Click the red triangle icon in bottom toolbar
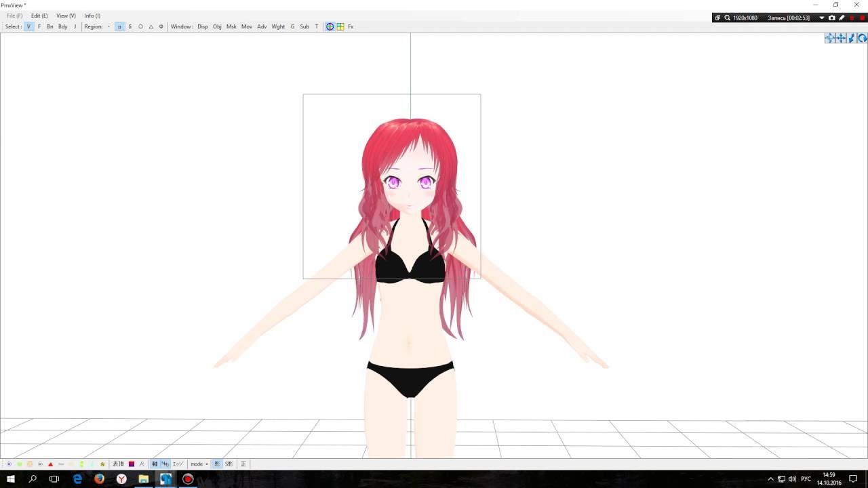The width and height of the screenshot is (868, 488). [50, 464]
